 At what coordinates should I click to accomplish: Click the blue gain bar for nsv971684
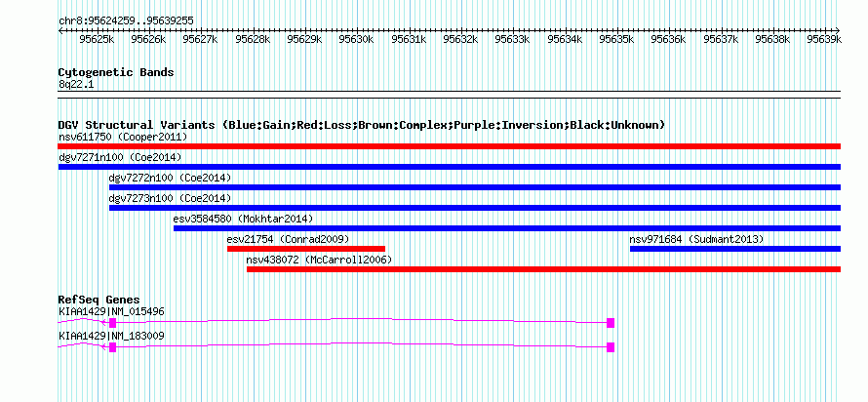pyautogui.click(x=735, y=249)
